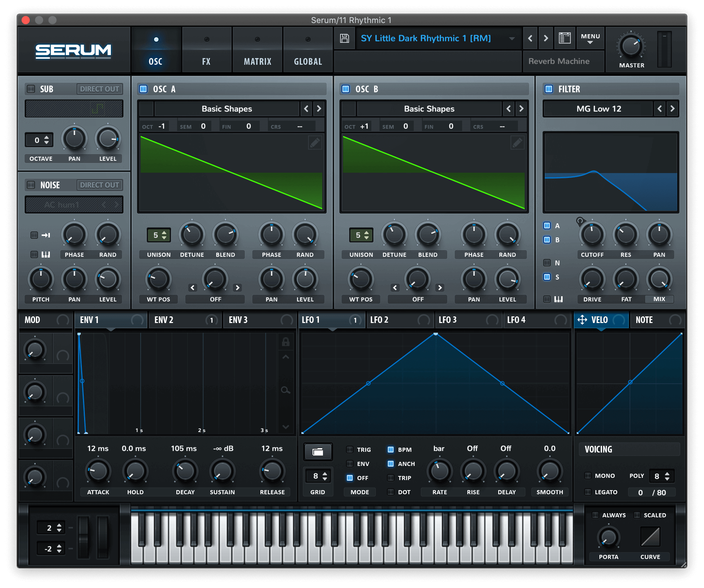Enable MONO voicing checkbox
Image resolution: width=704 pixels, height=588 pixels.
click(x=588, y=476)
